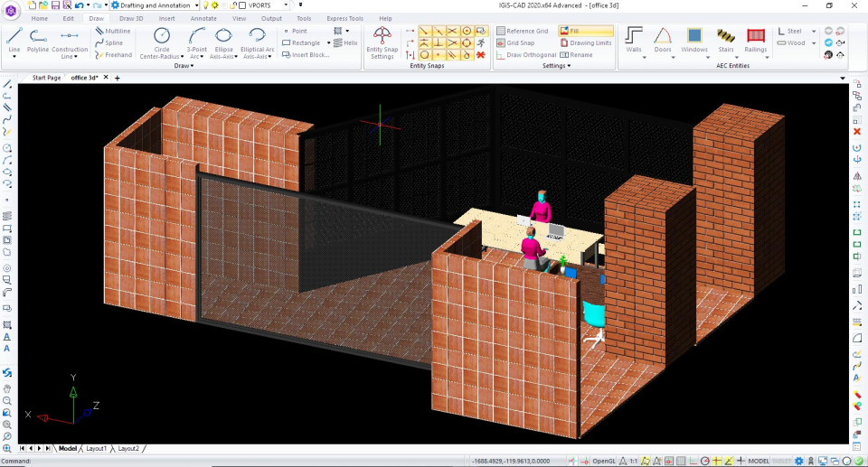Click the blue settings gear in status bar
Viewport: 868px width, 467px height.
point(798,461)
